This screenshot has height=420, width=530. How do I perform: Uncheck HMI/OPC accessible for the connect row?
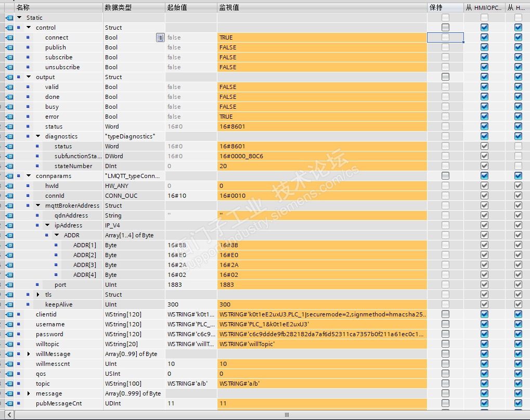tap(484, 37)
